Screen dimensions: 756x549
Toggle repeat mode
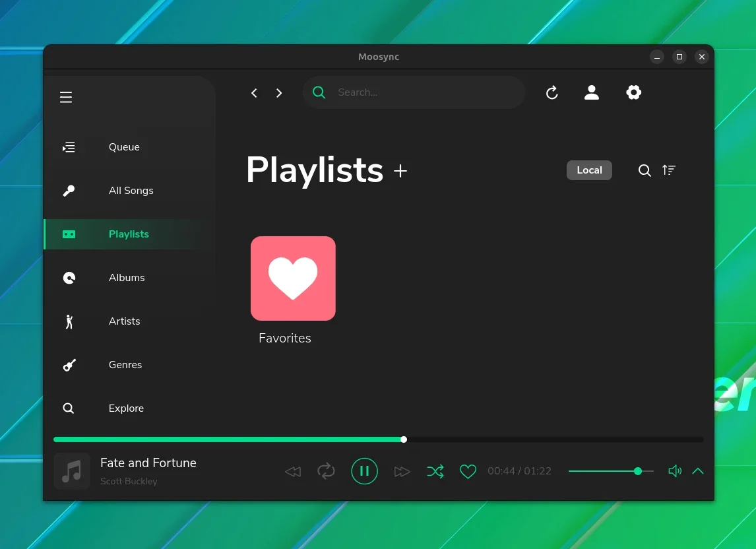coord(326,471)
